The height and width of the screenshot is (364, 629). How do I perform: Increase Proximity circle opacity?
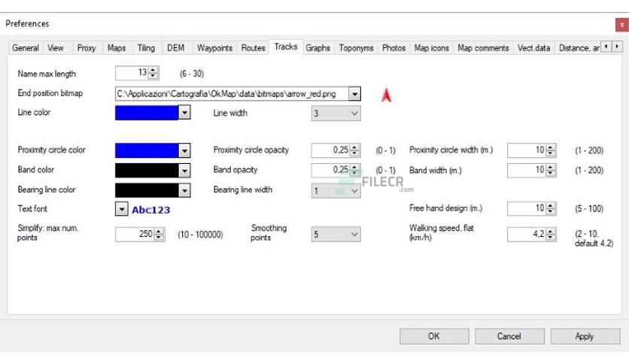coord(354,147)
